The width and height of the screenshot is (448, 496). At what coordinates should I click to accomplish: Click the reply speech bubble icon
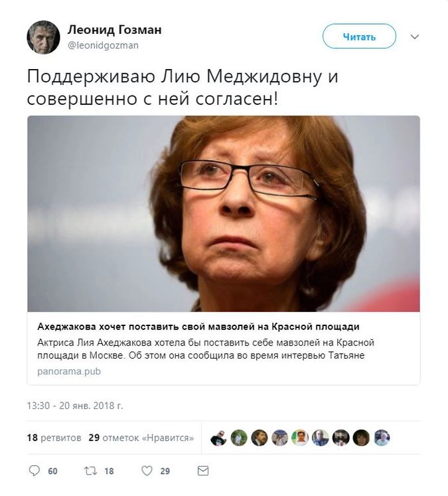(34, 471)
